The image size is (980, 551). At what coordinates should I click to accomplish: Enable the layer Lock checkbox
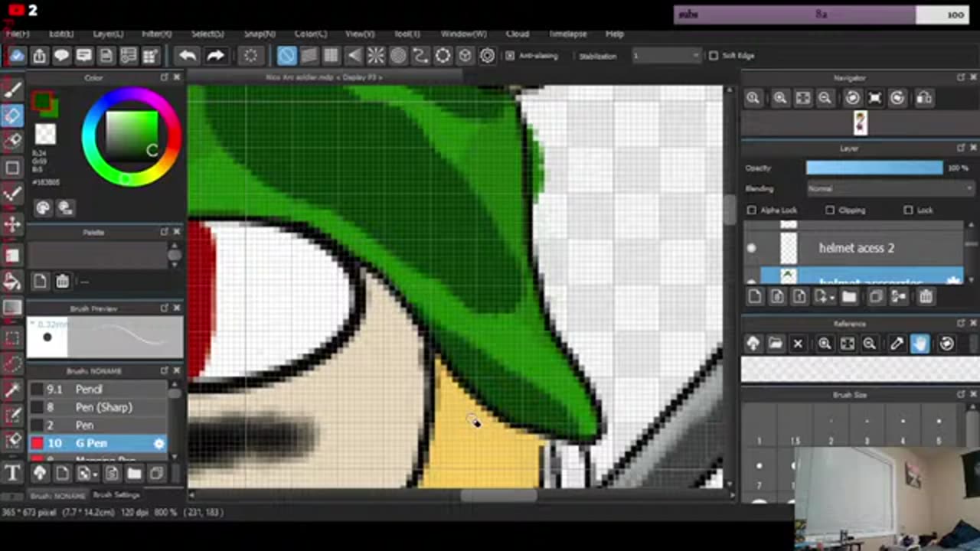908,210
